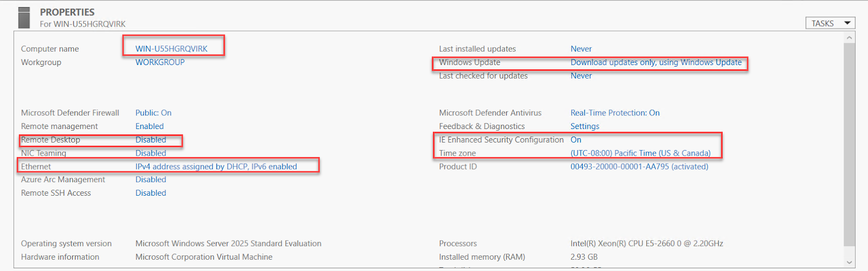Click the Azure Arc Management Disabled link
The image size is (868, 271).
point(151,179)
